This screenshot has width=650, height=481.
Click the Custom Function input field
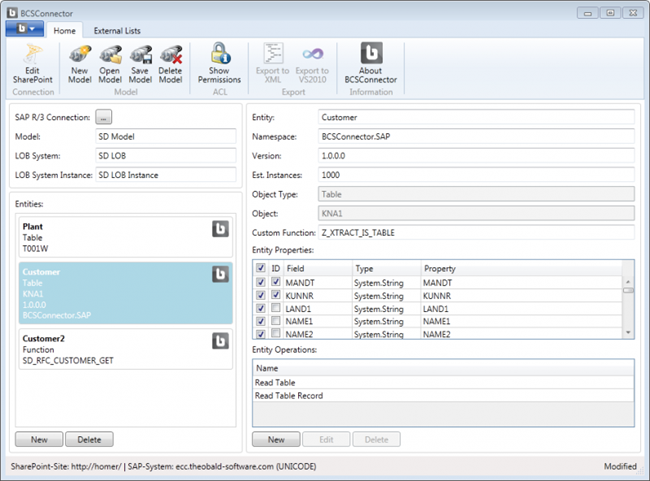click(475, 232)
